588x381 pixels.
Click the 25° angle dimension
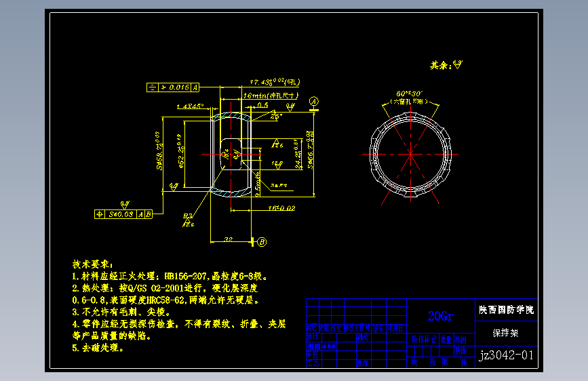point(276,116)
